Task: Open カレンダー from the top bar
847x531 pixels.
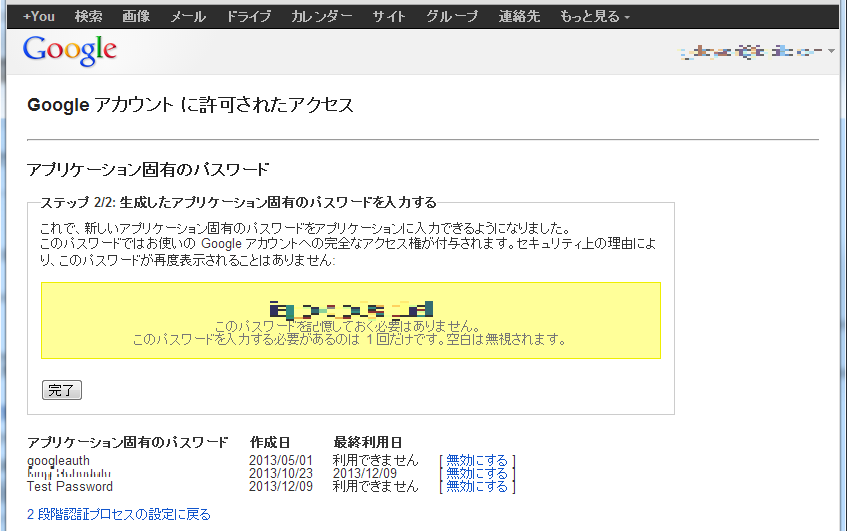Action: pyautogui.click(x=321, y=17)
